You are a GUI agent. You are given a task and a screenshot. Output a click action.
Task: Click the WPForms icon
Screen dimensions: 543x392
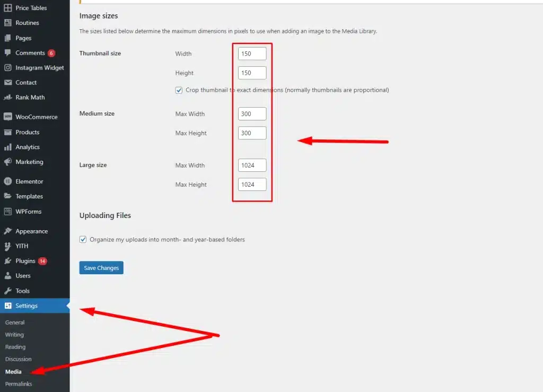tap(7, 211)
